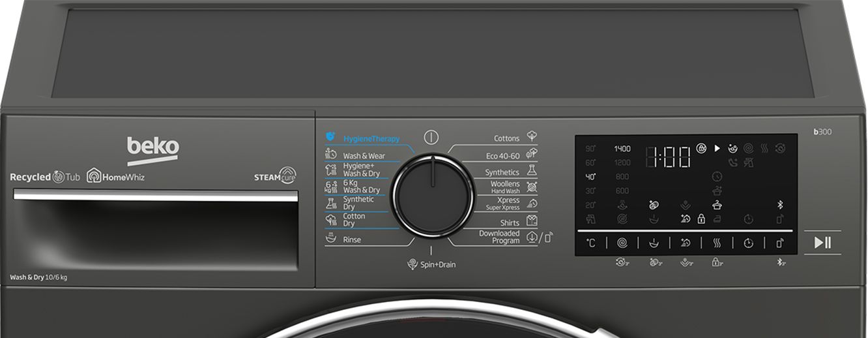Select the 1200 spin speed value
Viewport: 868px width, 338px height.
click(x=622, y=162)
